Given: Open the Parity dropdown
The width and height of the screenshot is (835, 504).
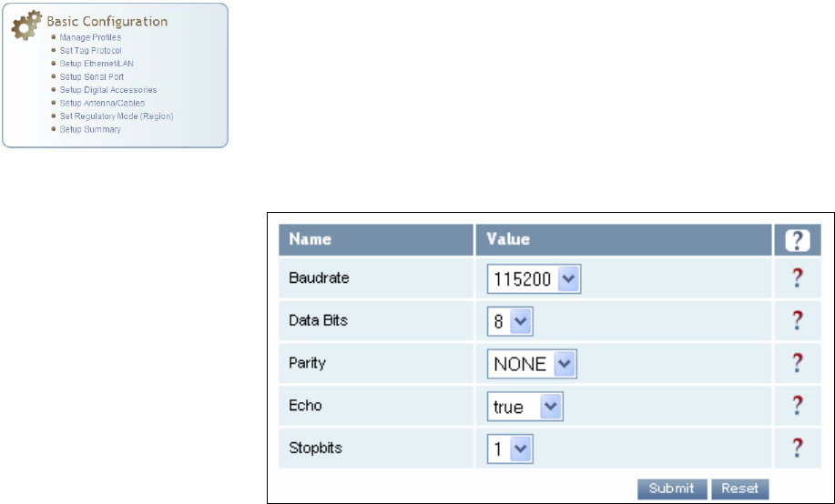Looking at the screenshot, I should point(532,364).
